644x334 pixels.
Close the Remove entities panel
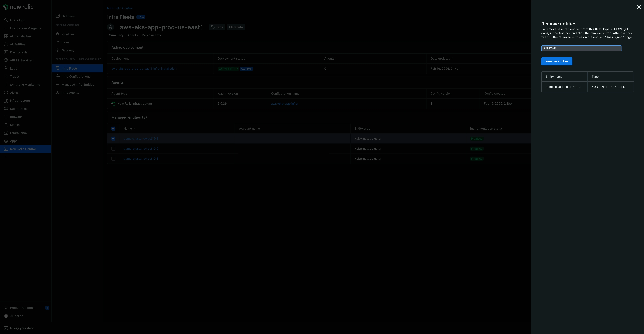click(639, 7)
